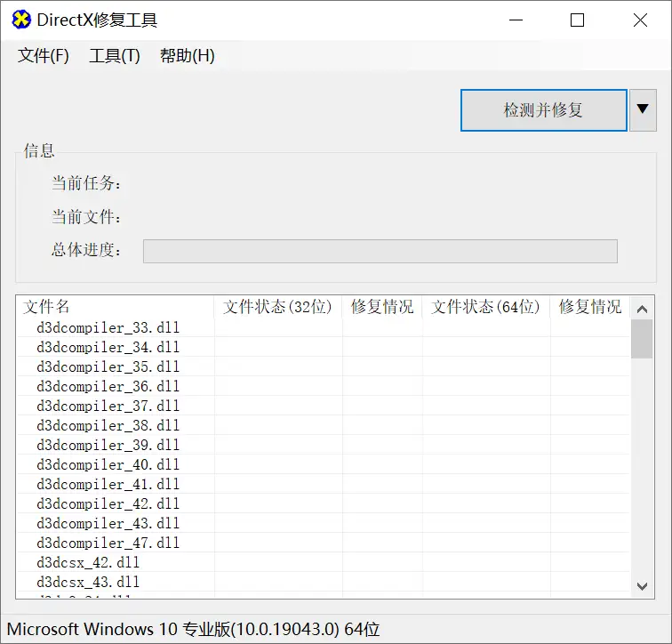Select the row d3dcompiler_39.dll
This screenshot has width=672, height=644.
tap(324, 445)
